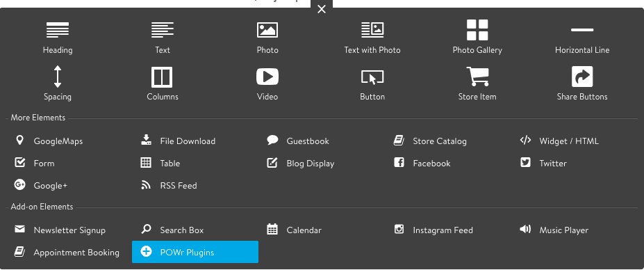Viewport: 644px width, 270px height.
Task: Select the Google+ label
Action: (51, 186)
